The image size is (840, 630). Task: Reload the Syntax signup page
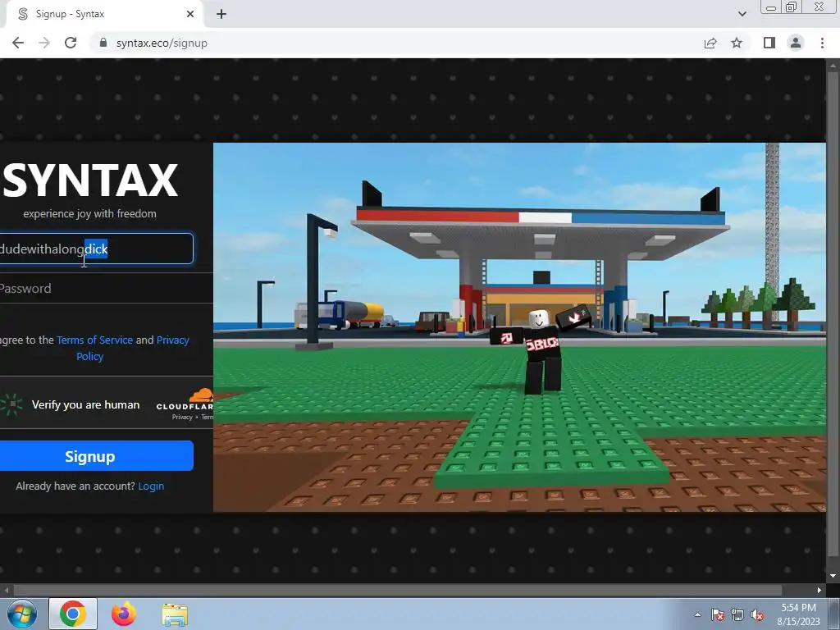pos(71,43)
